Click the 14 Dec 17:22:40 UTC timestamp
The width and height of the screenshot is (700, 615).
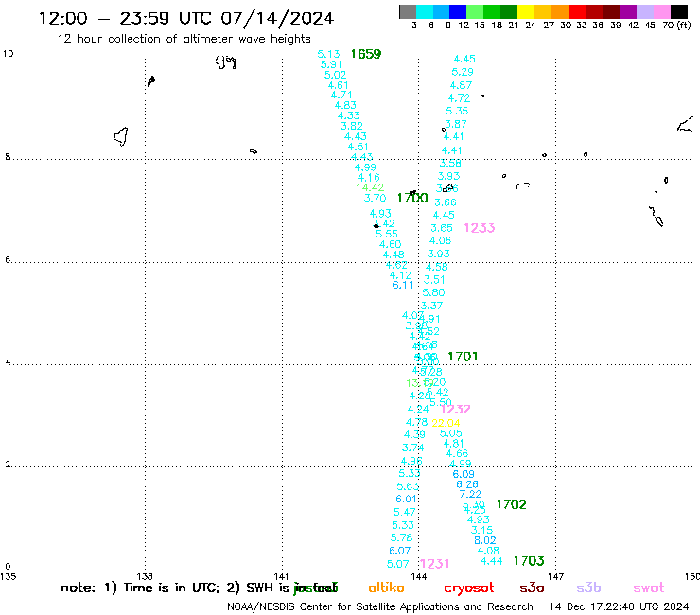pos(619,606)
